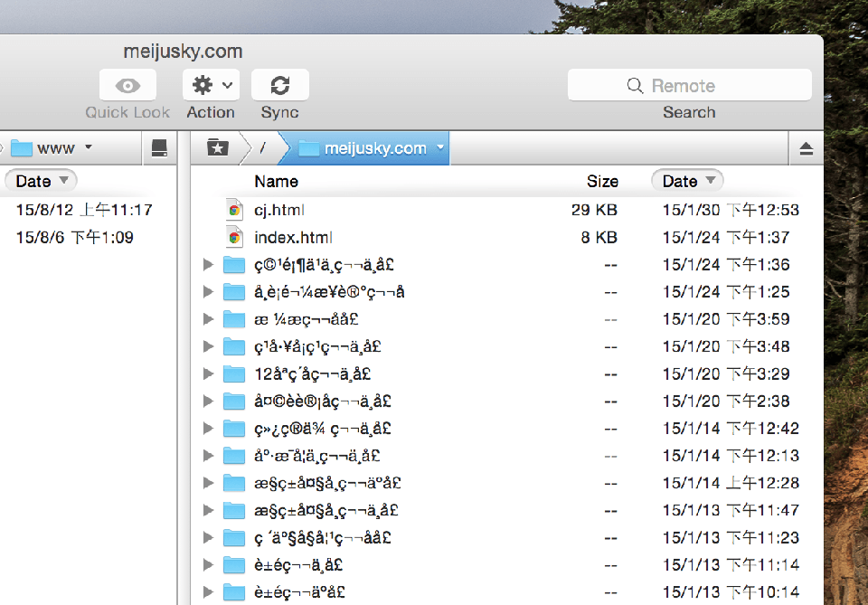This screenshot has width=868, height=605.
Task: Open the Date column dropdown in the remote pane
Action: 686,181
